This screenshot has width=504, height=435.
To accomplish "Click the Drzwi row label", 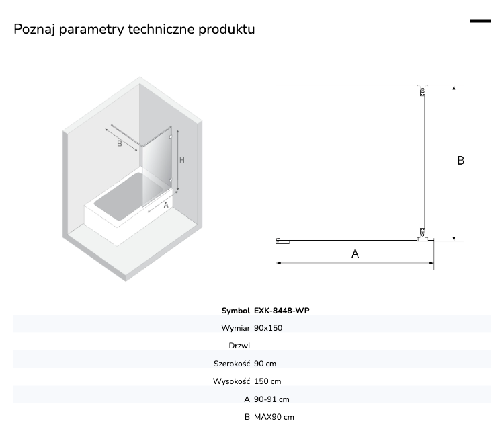I will [x=239, y=346].
